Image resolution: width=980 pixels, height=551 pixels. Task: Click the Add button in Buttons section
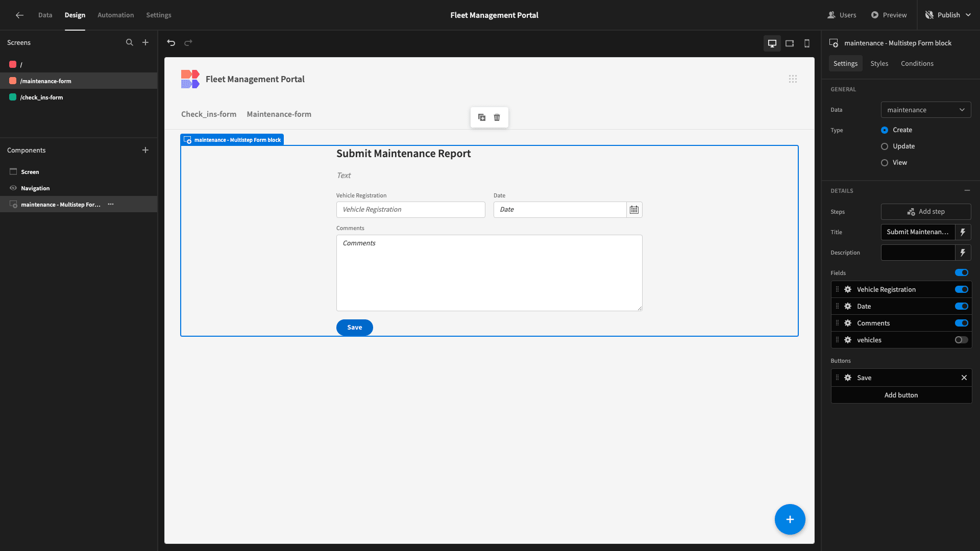tap(900, 395)
